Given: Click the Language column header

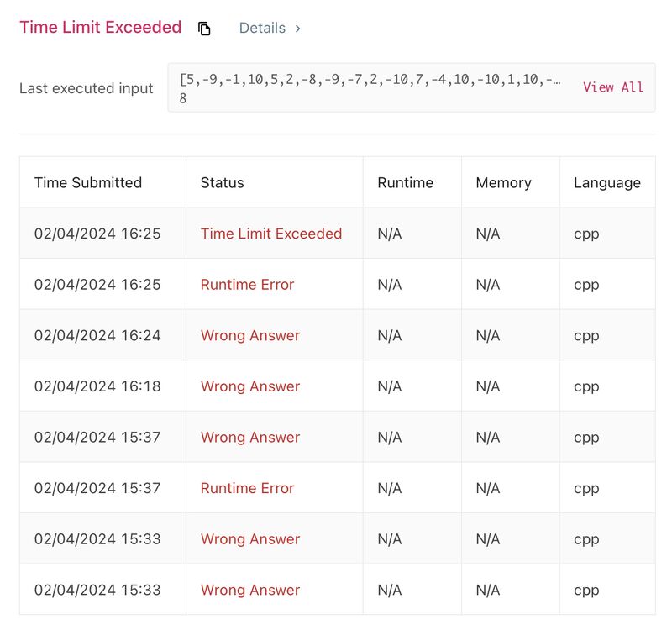Looking at the screenshot, I should click(x=606, y=182).
